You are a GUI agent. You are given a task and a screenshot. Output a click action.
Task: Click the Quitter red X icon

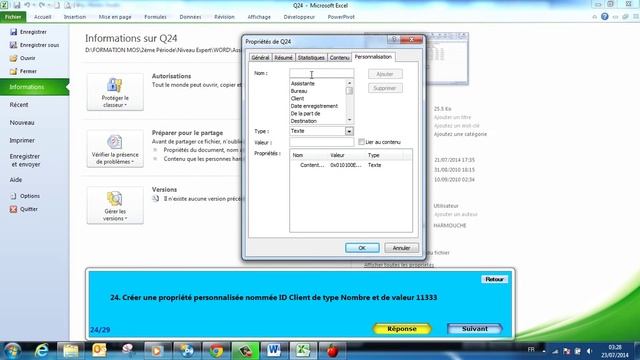pos(13,209)
